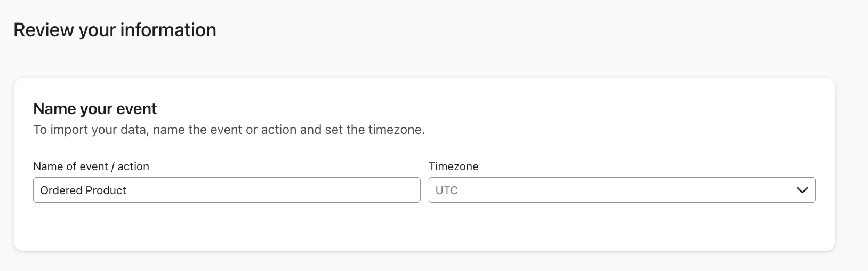868x271 pixels.
Task: Click the "Name of event / action" label
Action: pos(91,166)
